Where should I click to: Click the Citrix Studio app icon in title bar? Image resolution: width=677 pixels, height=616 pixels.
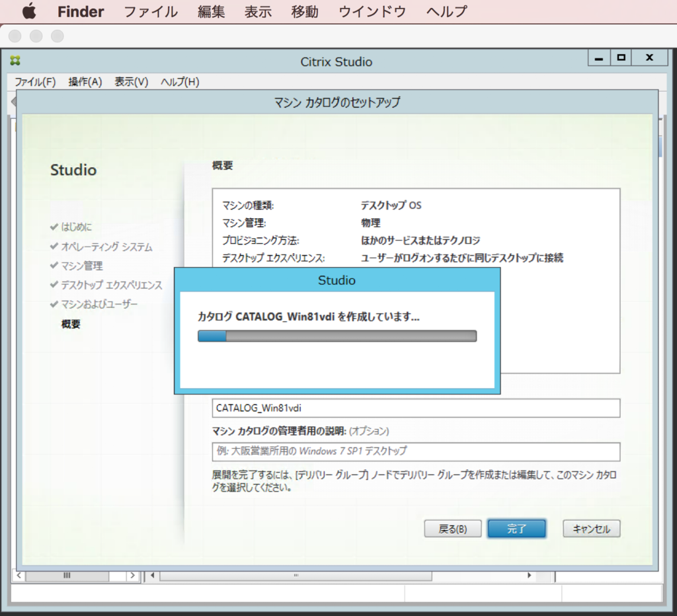pyautogui.click(x=16, y=60)
